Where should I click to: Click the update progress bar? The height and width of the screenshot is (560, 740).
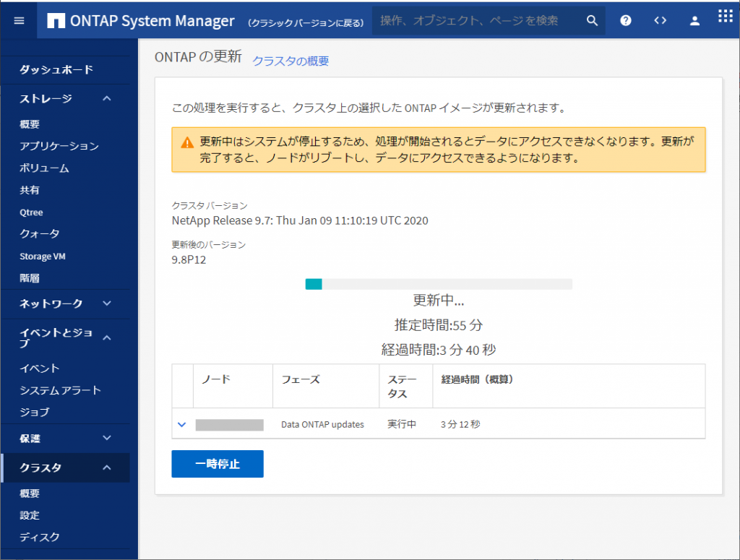[439, 284]
